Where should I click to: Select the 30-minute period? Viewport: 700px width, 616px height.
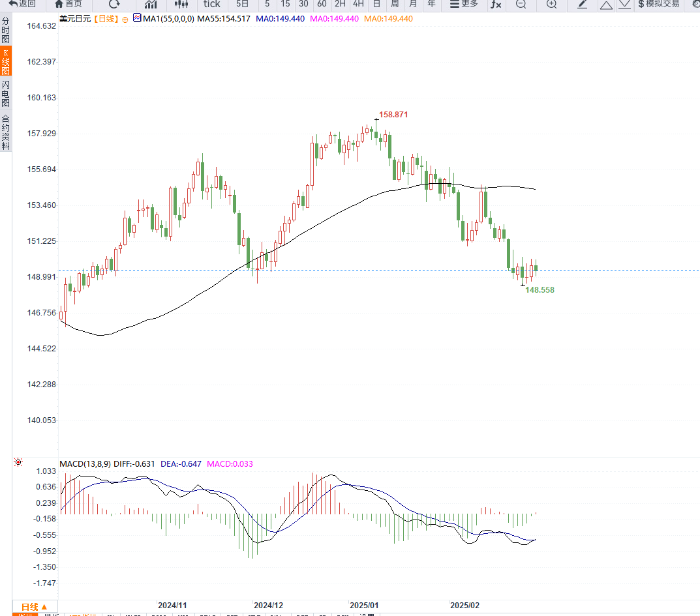[303, 4]
